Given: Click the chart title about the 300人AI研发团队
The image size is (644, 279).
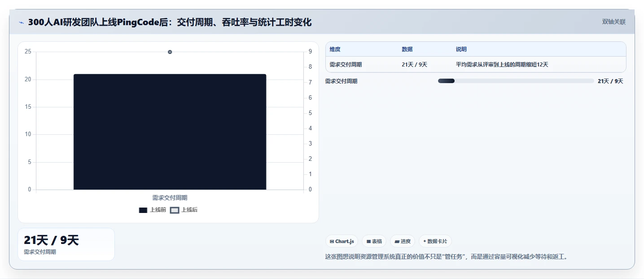Looking at the screenshot, I should [170, 22].
